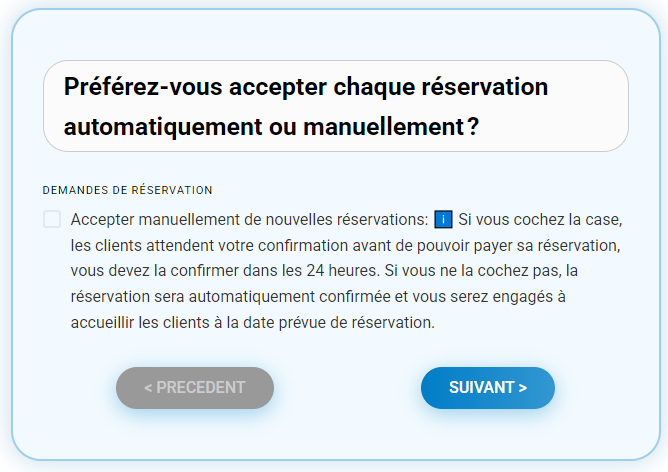Go to next step with SUIVANT

pyautogui.click(x=488, y=388)
